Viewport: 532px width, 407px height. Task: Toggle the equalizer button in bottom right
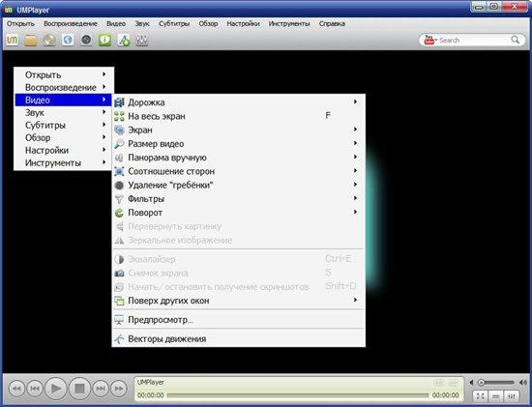[512, 395]
